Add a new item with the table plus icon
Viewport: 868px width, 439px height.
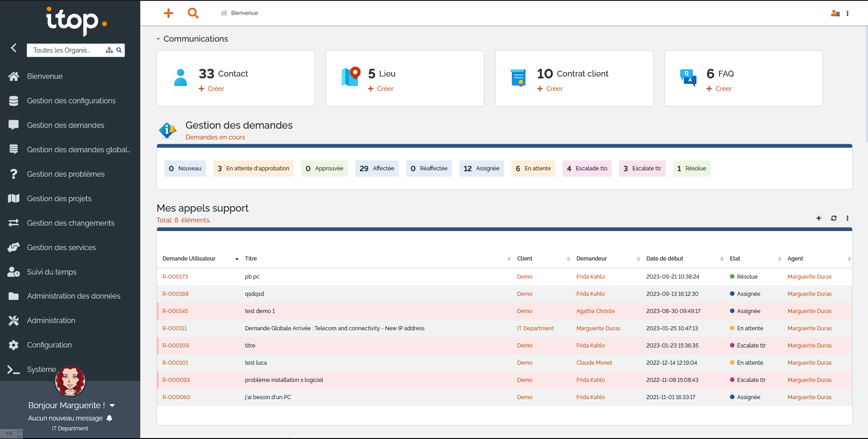click(819, 218)
